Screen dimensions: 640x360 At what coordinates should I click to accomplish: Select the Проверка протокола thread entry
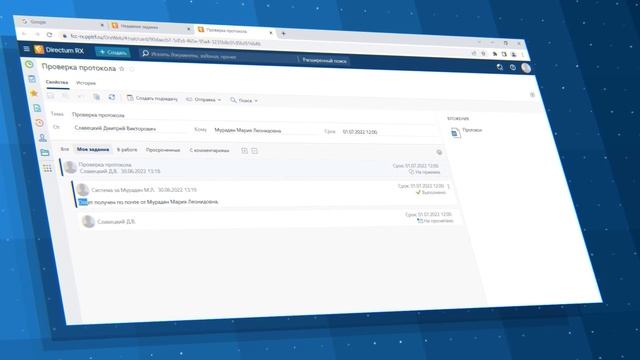pyautogui.click(x=253, y=168)
